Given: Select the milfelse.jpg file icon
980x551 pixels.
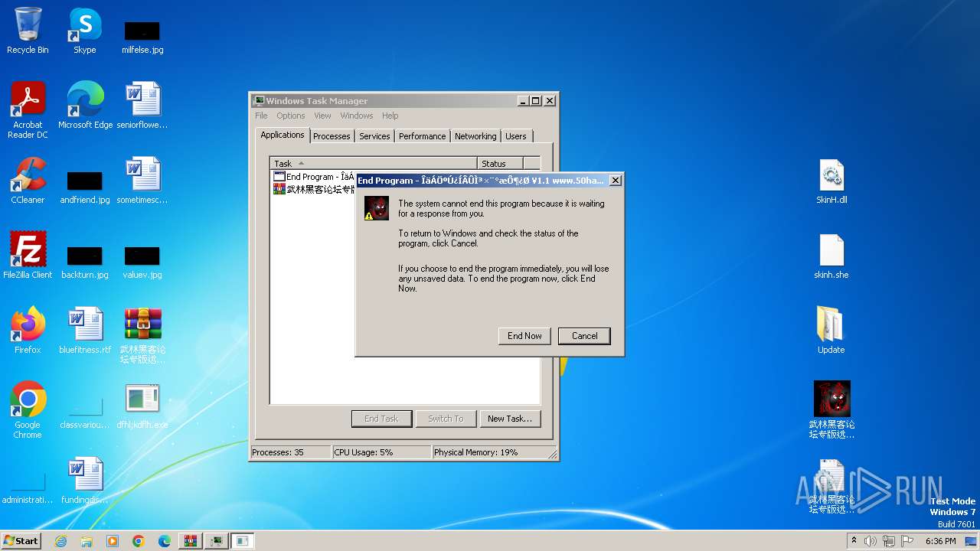Looking at the screenshot, I should (x=142, y=37).
